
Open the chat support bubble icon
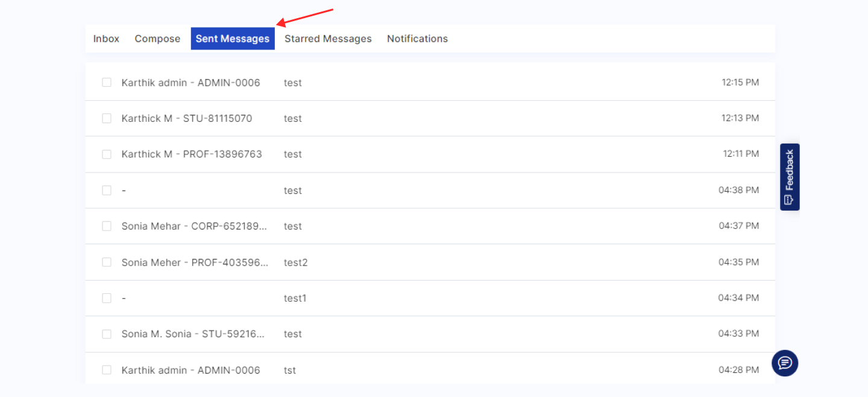tap(785, 363)
